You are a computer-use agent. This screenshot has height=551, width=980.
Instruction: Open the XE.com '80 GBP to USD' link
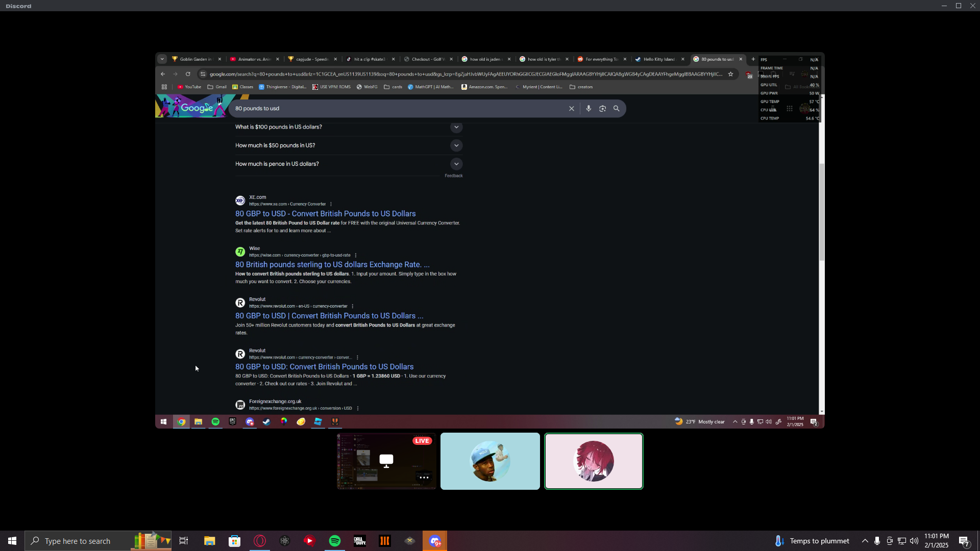coord(325,214)
